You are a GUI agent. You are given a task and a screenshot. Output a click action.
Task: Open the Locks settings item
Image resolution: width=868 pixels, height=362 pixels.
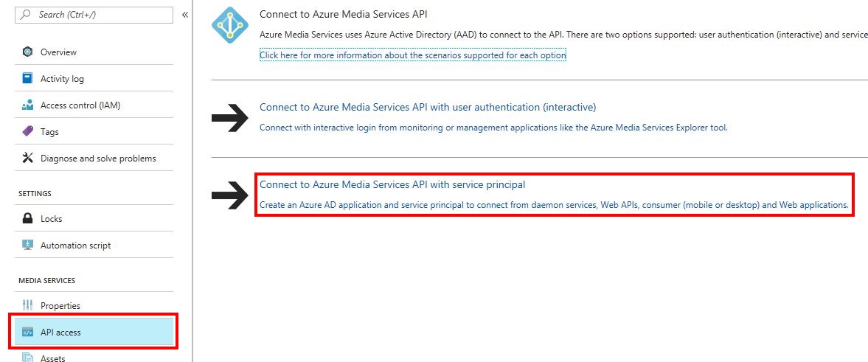tap(94, 219)
